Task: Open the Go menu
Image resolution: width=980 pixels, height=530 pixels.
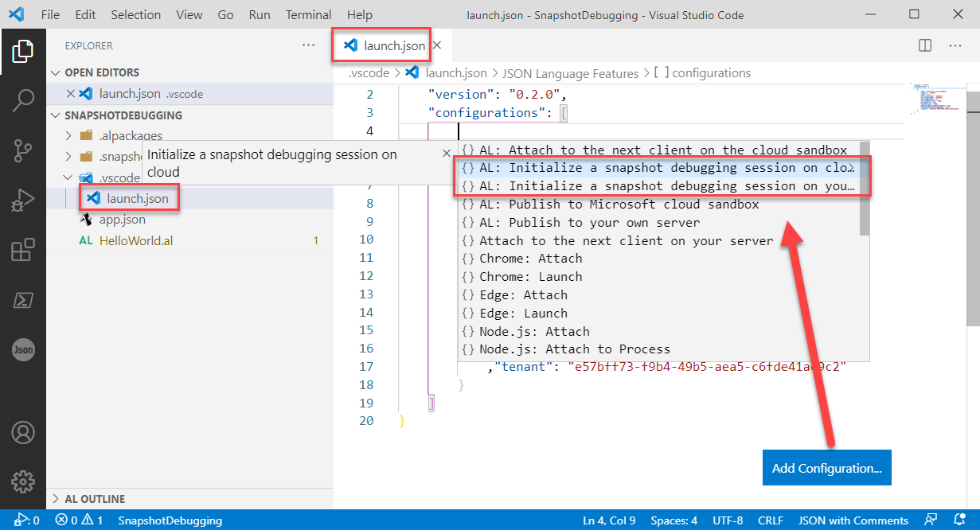Action: 225,14
